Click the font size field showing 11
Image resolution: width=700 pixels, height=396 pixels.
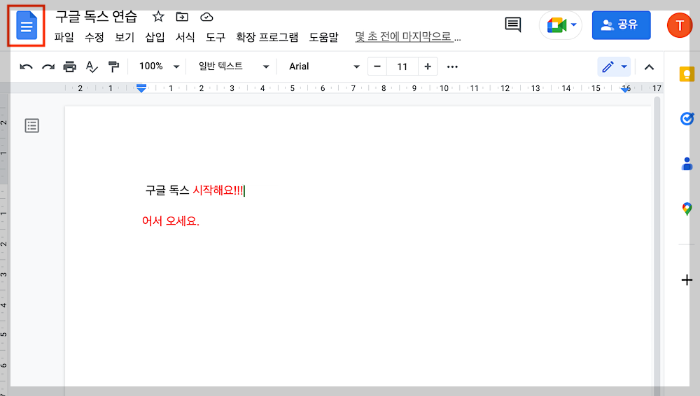[402, 67]
